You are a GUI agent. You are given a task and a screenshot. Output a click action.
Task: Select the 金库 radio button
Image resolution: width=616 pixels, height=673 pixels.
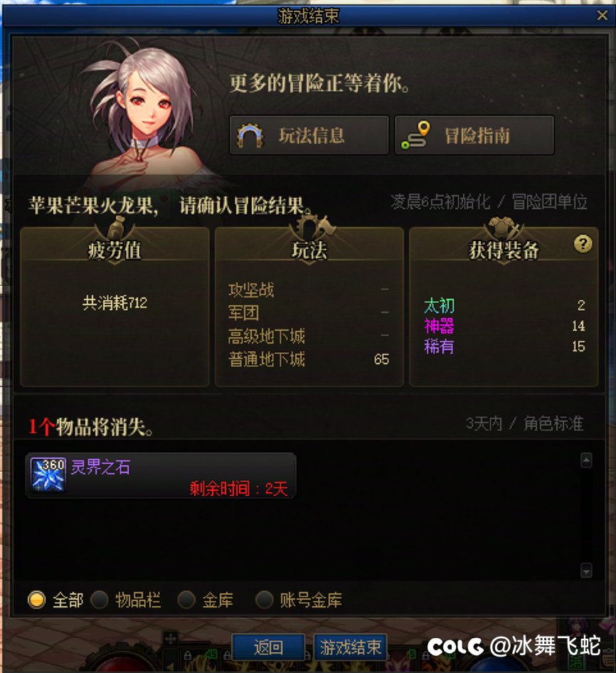pyautogui.click(x=186, y=600)
